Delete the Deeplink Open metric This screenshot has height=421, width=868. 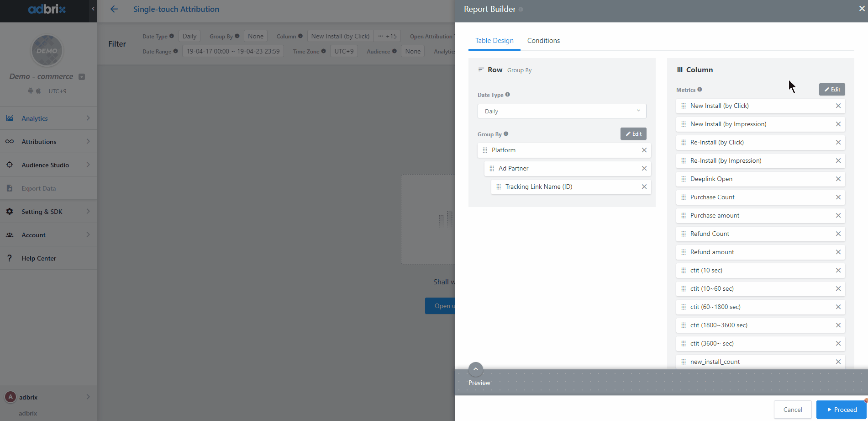tap(838, 179)
